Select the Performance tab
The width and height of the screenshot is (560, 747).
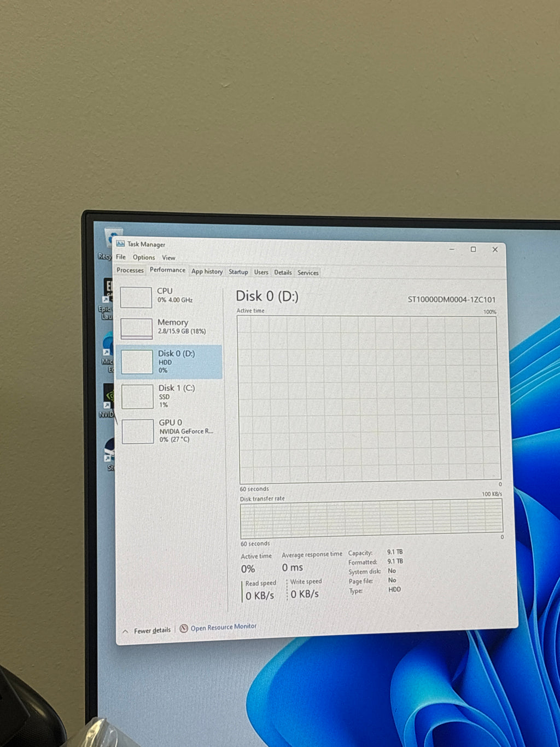[167, 270]
